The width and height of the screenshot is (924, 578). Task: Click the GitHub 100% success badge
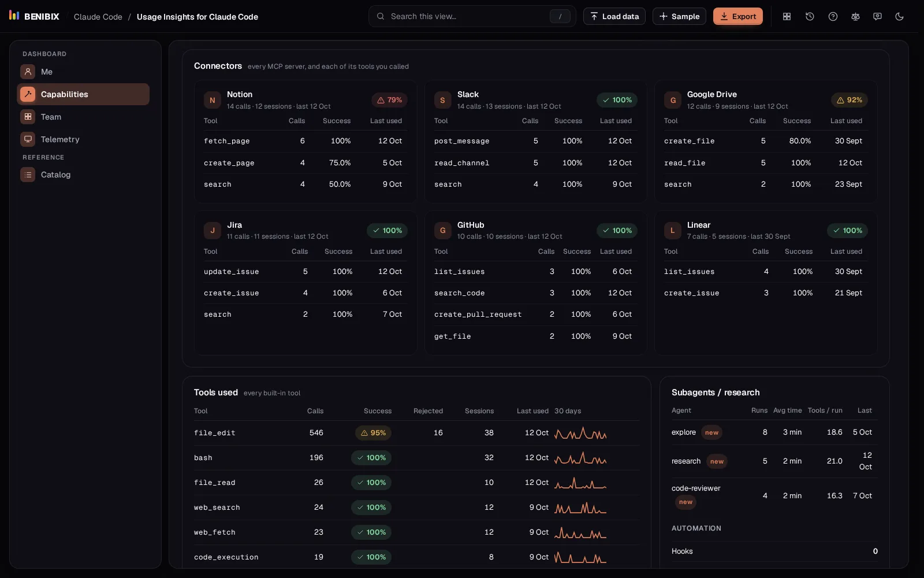[x=617, y=231]
